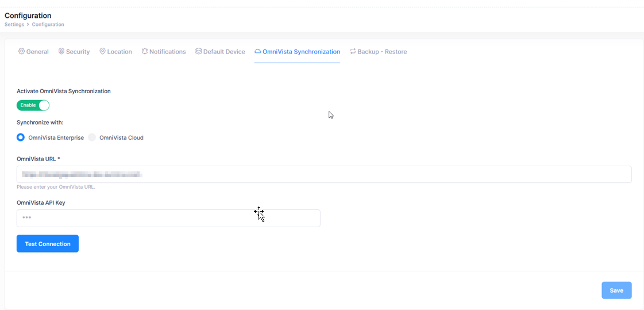Image resolution: width=644 pixels, height=310 pixels.
Task: Open the Backup - Restore tab label
Action: 382,52
